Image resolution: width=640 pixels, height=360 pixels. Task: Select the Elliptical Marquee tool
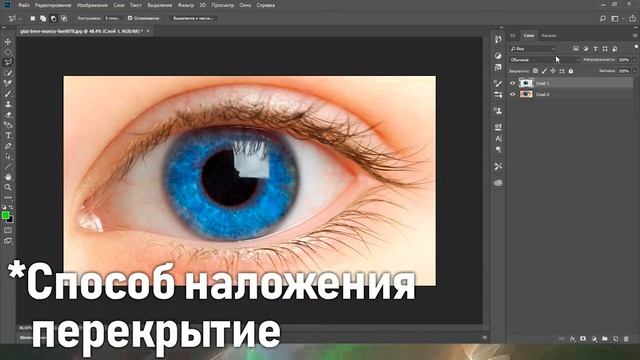(8, 52)
